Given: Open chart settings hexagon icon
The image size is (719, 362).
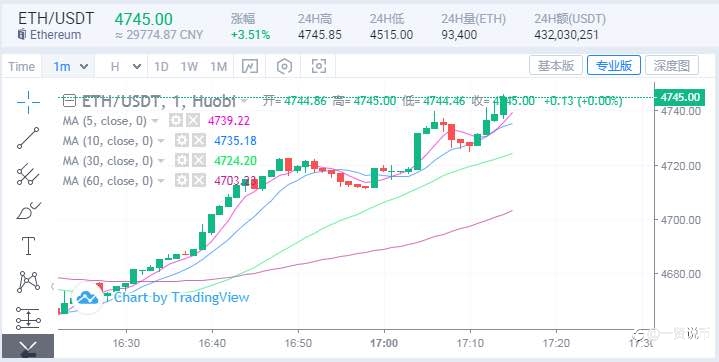Looking at the screenshot, I should [284, 67].
